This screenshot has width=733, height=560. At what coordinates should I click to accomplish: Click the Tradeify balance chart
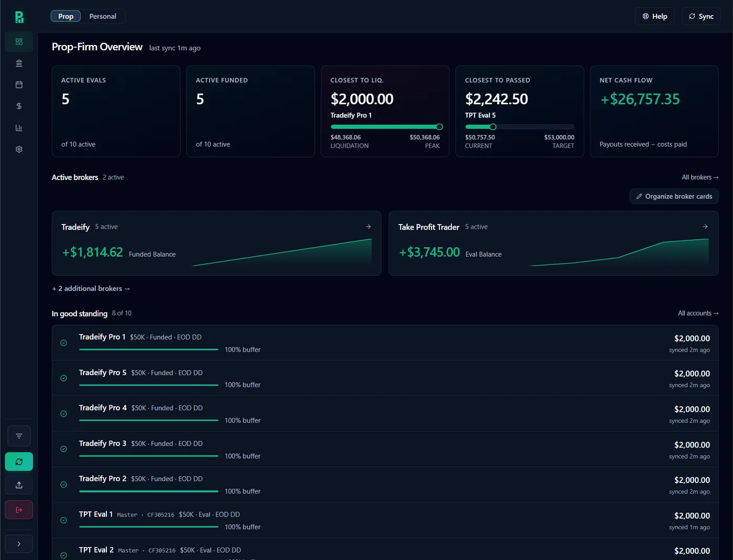tap(282, 252)
